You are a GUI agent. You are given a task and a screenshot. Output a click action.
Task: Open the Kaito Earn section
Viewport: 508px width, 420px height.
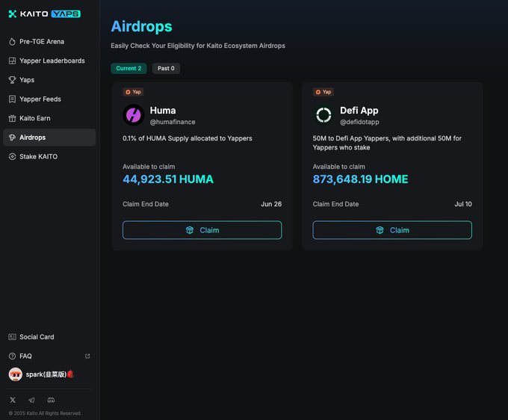pyautogui.click(x=35, y=118)
